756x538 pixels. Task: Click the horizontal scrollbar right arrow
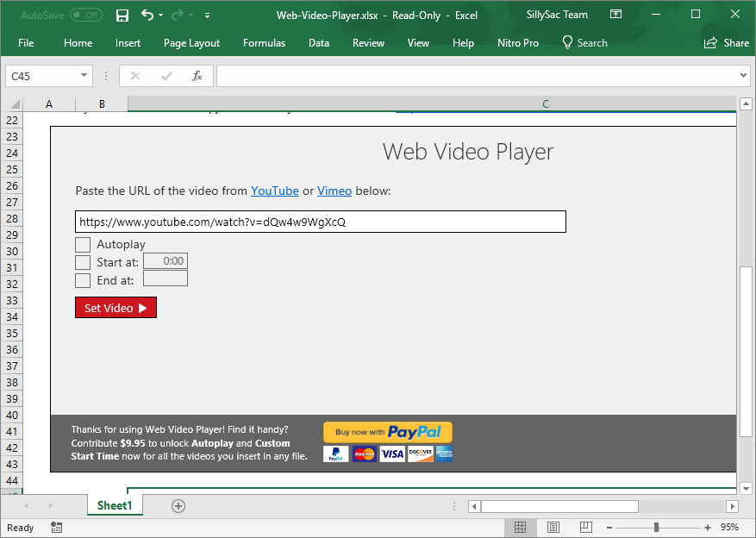click(733, 506)
